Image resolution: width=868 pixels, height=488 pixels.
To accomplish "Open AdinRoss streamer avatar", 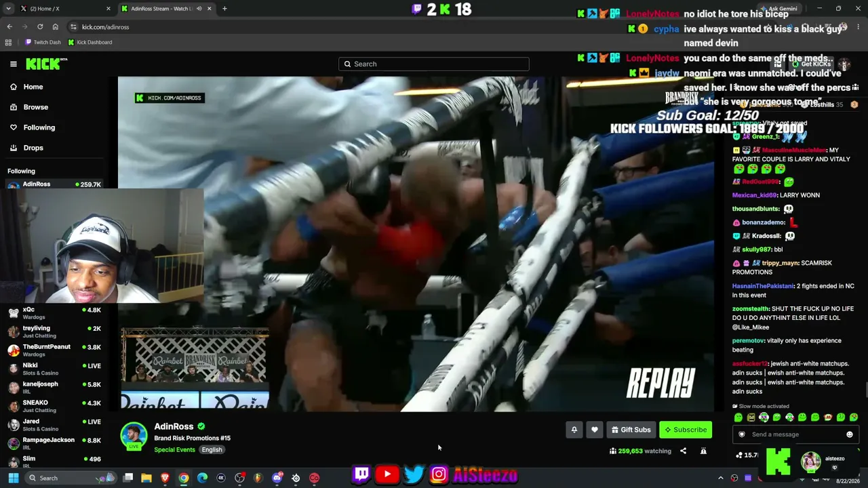I will (134, 436).
